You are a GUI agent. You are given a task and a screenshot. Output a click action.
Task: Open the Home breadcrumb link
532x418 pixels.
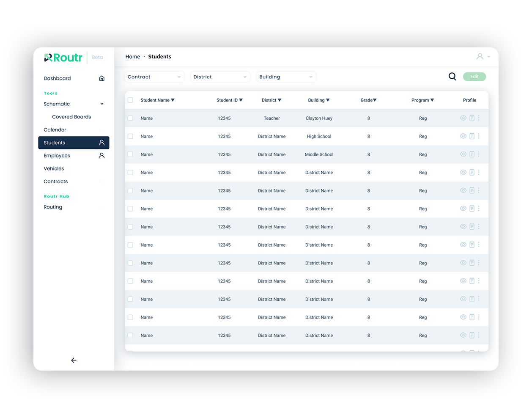(x=133, y=56)
